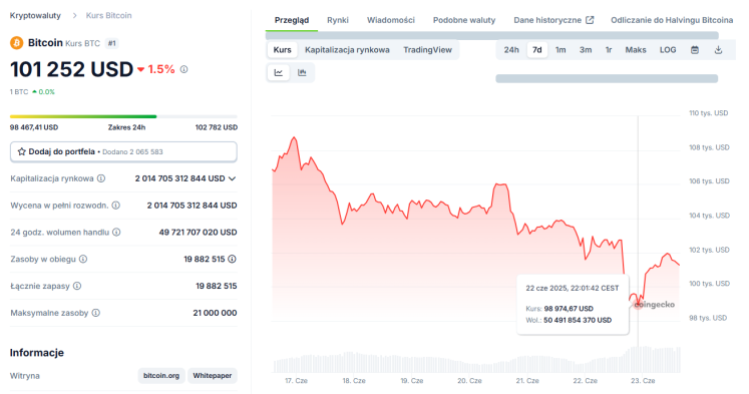Screen dimensions: 749x394
Task: Open the Podobne waluty tab
Action: click(464, 20)
